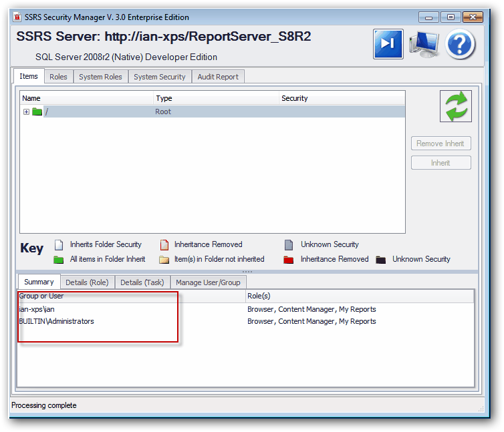Click the Name column header

pyautogui.click(x=87, y=98)
